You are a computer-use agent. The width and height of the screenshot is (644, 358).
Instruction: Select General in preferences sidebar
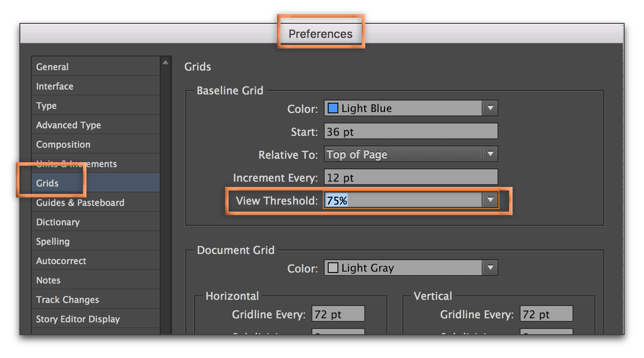pos(52,67)
